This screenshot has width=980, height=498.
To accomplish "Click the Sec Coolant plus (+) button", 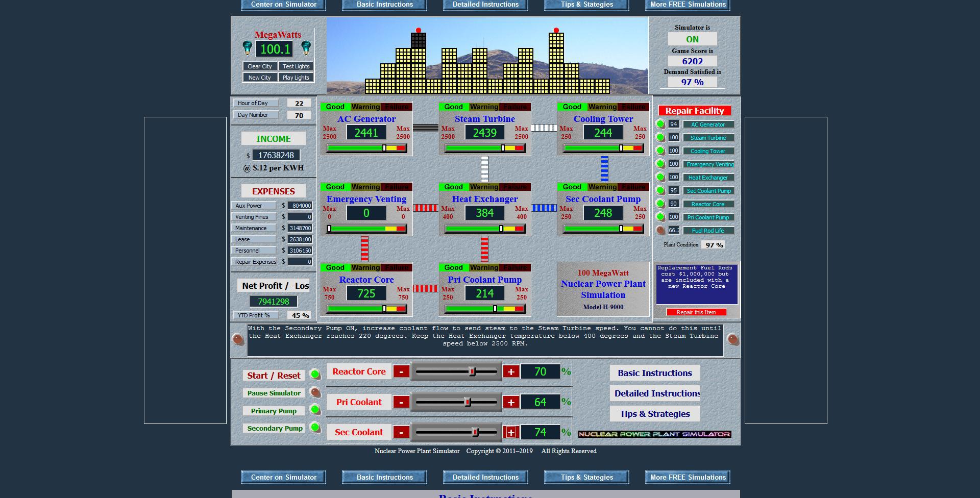I will tap(510, 432).
